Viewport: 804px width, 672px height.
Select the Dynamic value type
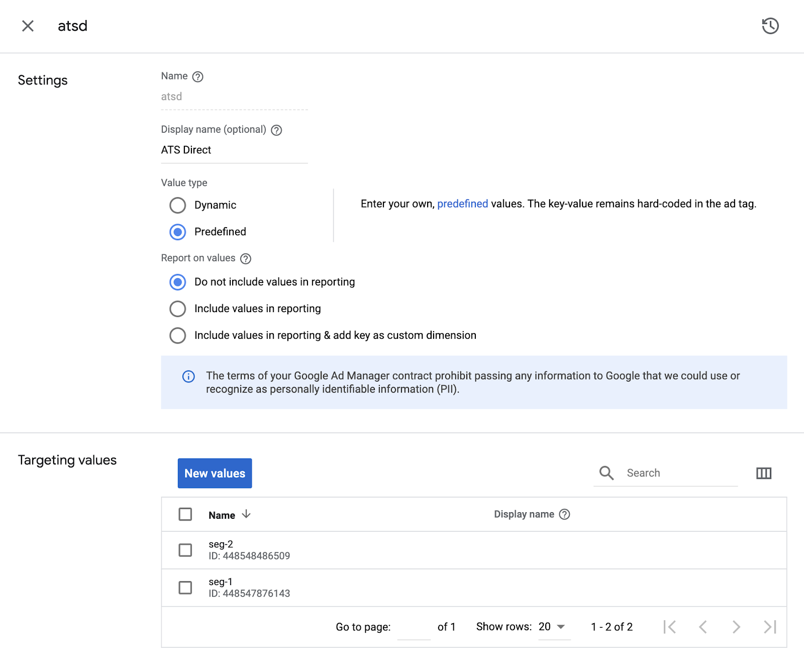coord(177,205)
